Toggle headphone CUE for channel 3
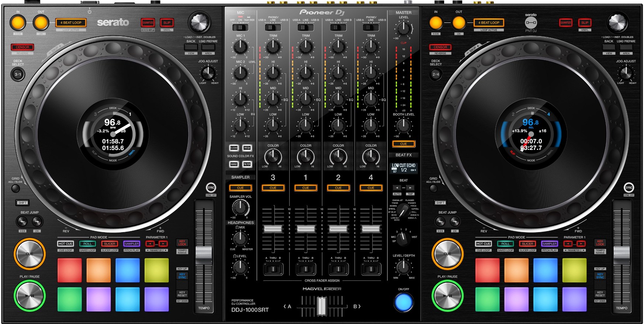The width and height of the screenshot is (644, 324). (x=273, y=188)
